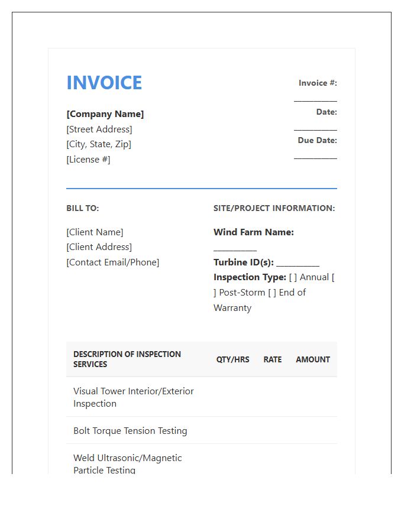
Task: Click the Turbine ID(s): label
Action: pos(243,262)
